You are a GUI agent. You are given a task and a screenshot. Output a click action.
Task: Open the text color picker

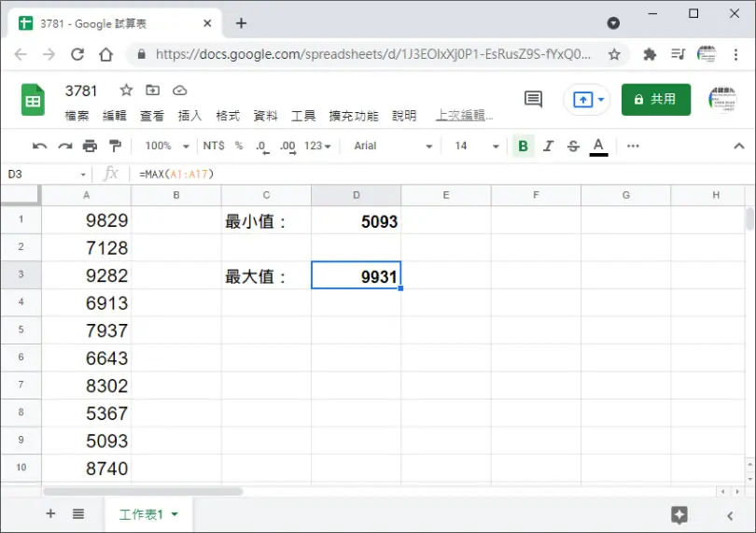point(598,147)
